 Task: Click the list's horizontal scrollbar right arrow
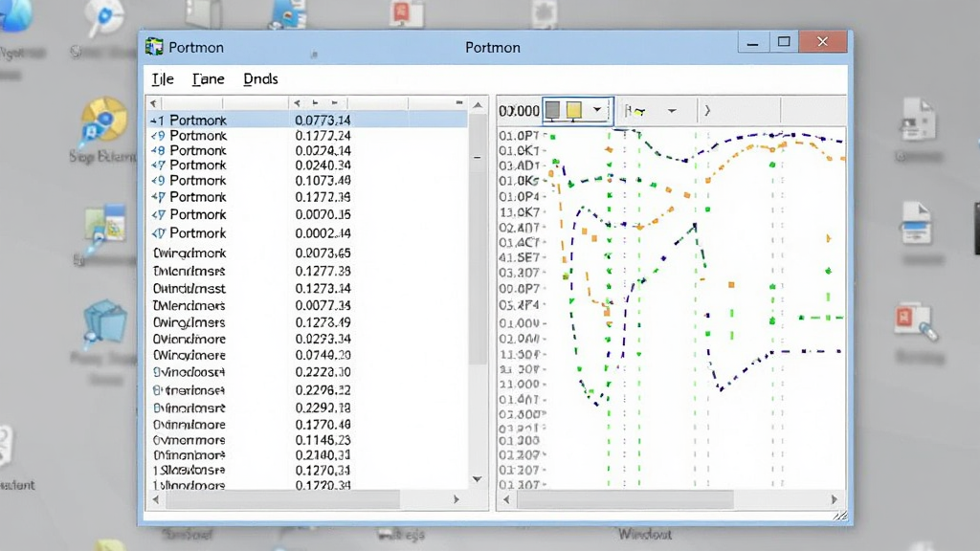pyautogui.click(x=457, y=499)
